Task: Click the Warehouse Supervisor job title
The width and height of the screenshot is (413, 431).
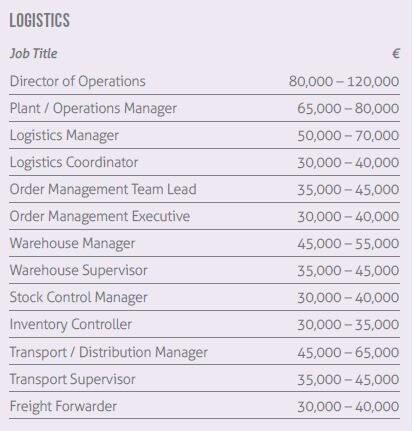Action: [78, 270]
